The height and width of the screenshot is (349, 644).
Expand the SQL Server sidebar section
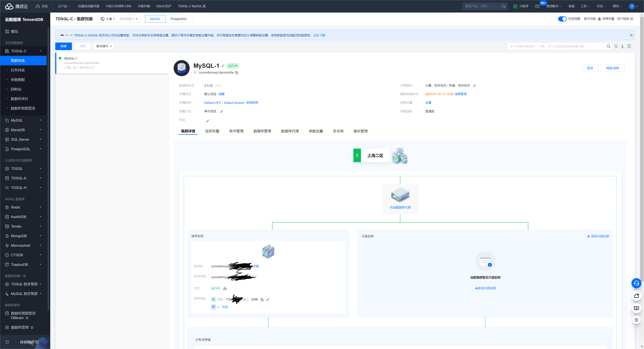[41, 139]
